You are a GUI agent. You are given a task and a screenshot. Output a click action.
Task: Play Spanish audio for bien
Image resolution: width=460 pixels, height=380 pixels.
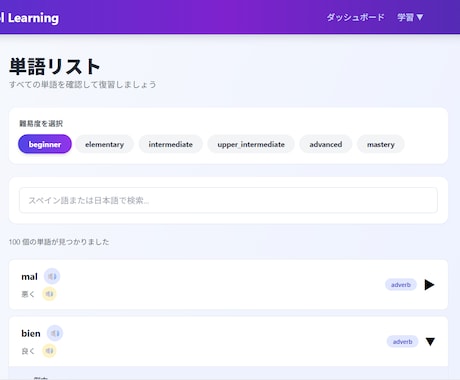coord(55,333)
